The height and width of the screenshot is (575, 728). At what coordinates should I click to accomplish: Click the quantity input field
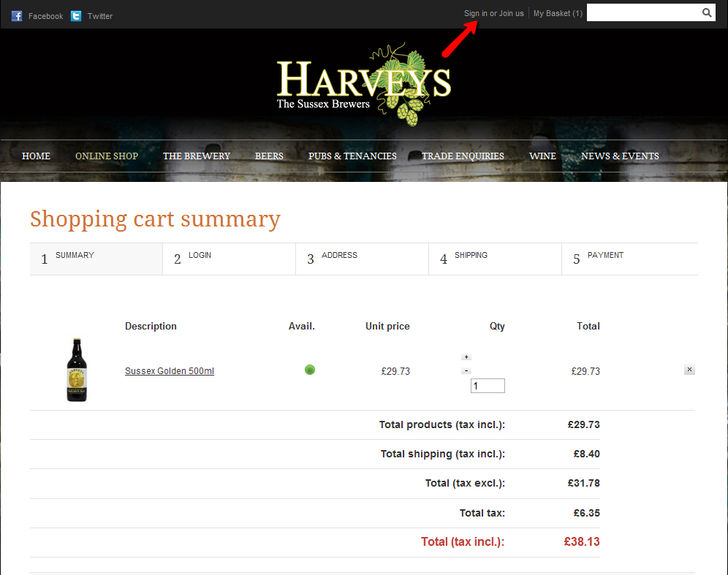(488, 386)
